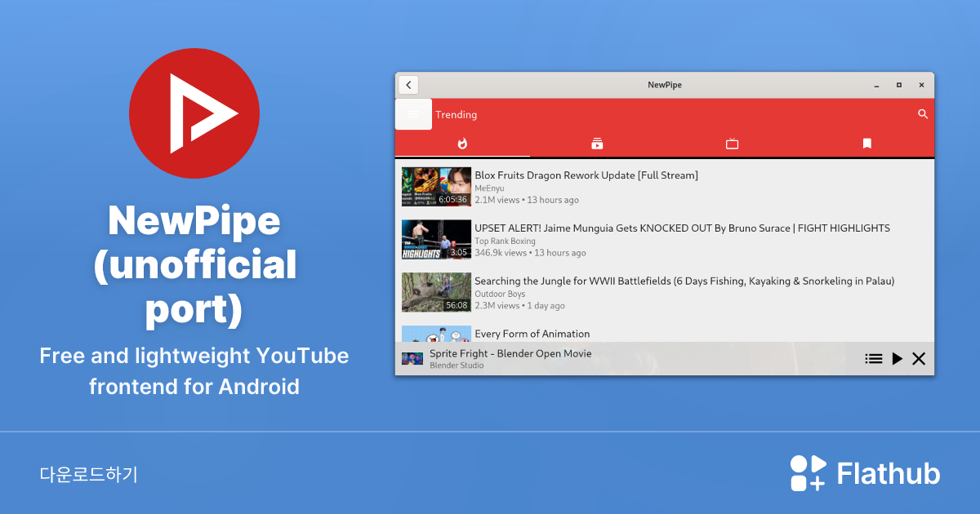Click the search magnifier icon
This screenshot has height=514, width=980.
[x=923, y=114]
